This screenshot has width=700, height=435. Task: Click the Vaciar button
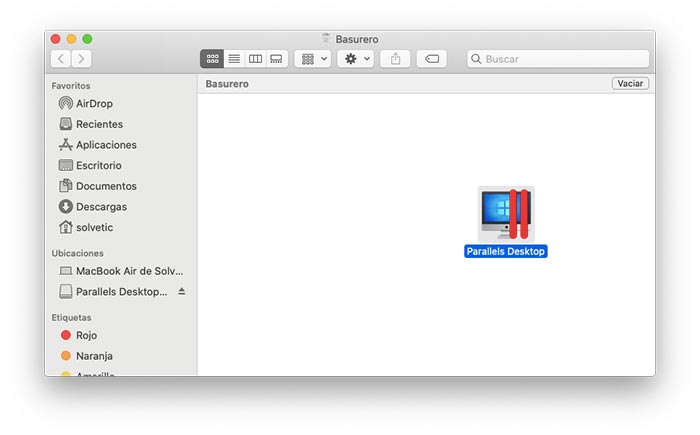pos(630,84)
